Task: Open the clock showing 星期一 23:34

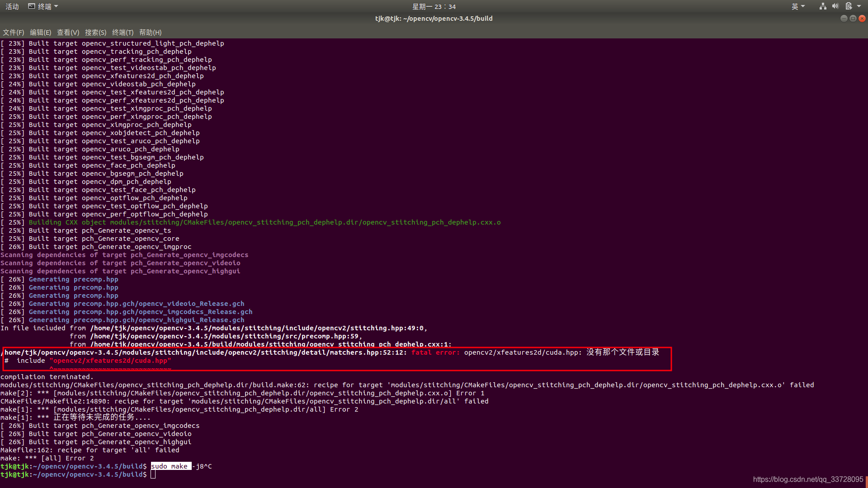Action: pyautogui.click(x=434, y=6)
